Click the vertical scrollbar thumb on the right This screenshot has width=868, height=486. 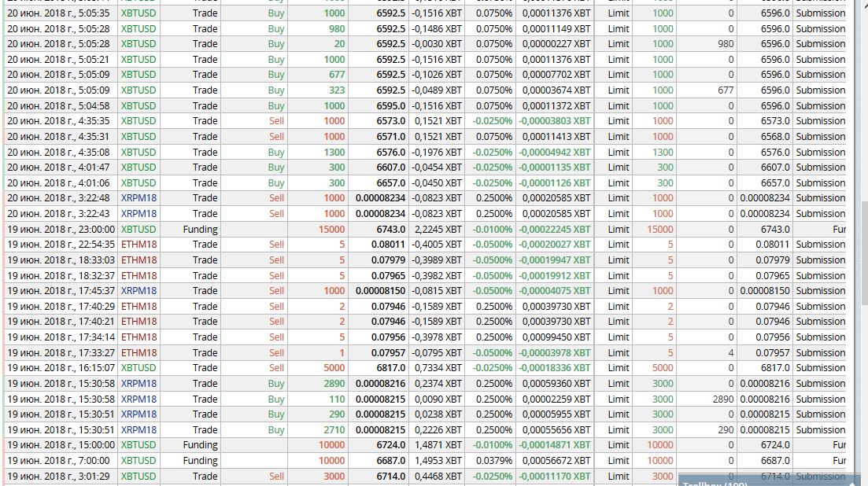(864, 252)
